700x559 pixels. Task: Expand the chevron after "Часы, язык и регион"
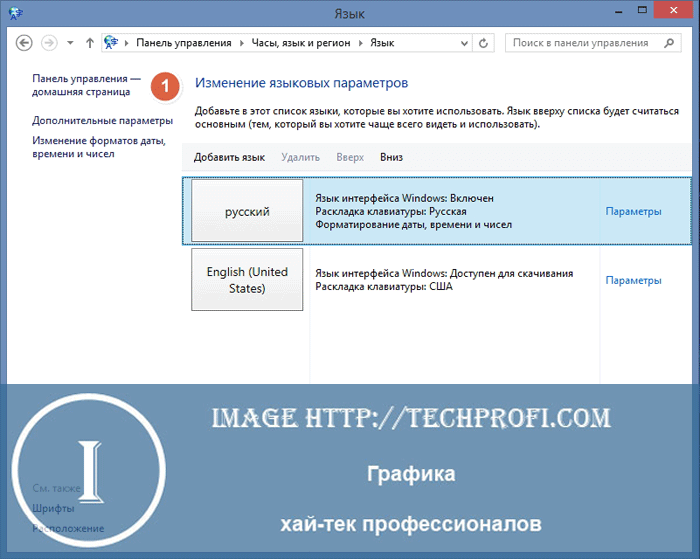pos(362,44)
